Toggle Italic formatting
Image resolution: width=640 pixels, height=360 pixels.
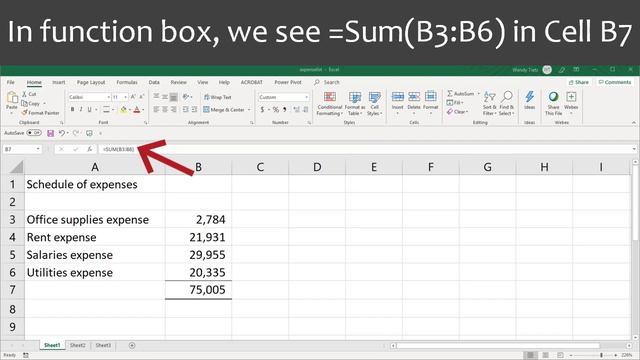pos(81,109)
